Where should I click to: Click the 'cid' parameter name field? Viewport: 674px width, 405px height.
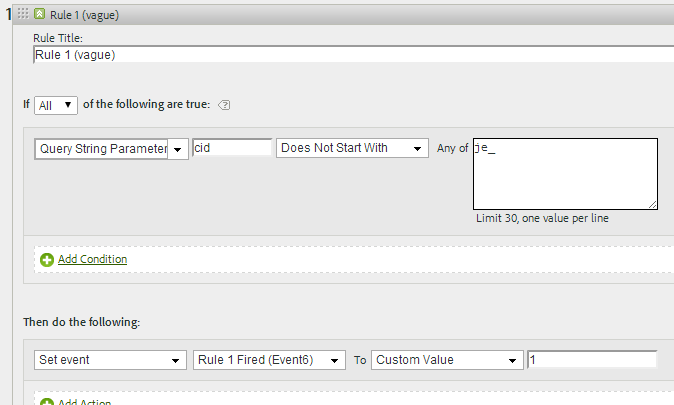(x=232, y=148)
